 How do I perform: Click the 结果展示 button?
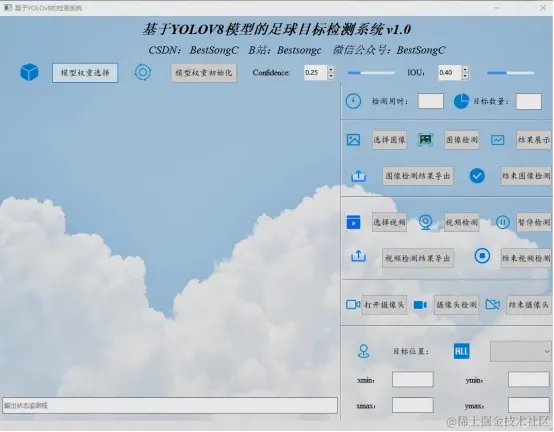(x=534, y=140)
